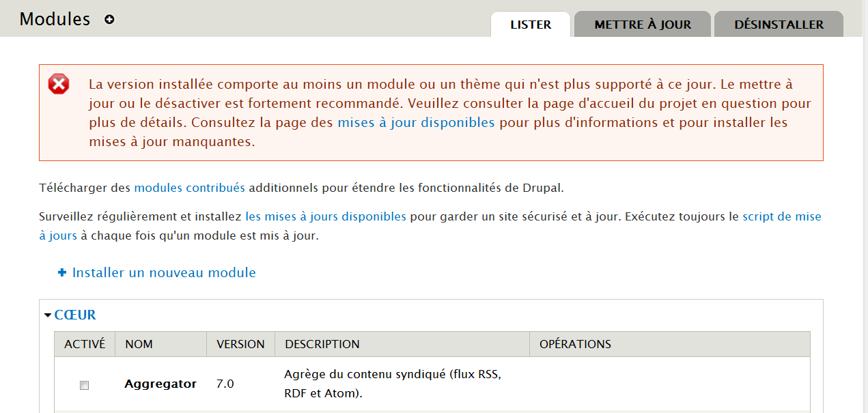
Task: Open the METTRE À JOUR tab
Action: [643, 25]
